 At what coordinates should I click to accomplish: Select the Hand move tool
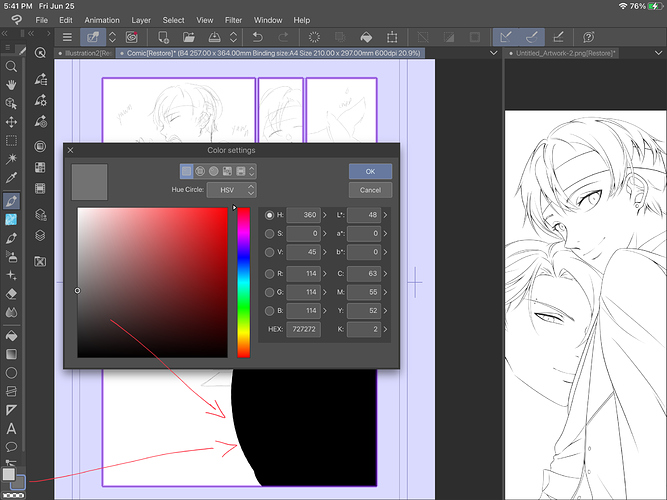pos(11,85)
